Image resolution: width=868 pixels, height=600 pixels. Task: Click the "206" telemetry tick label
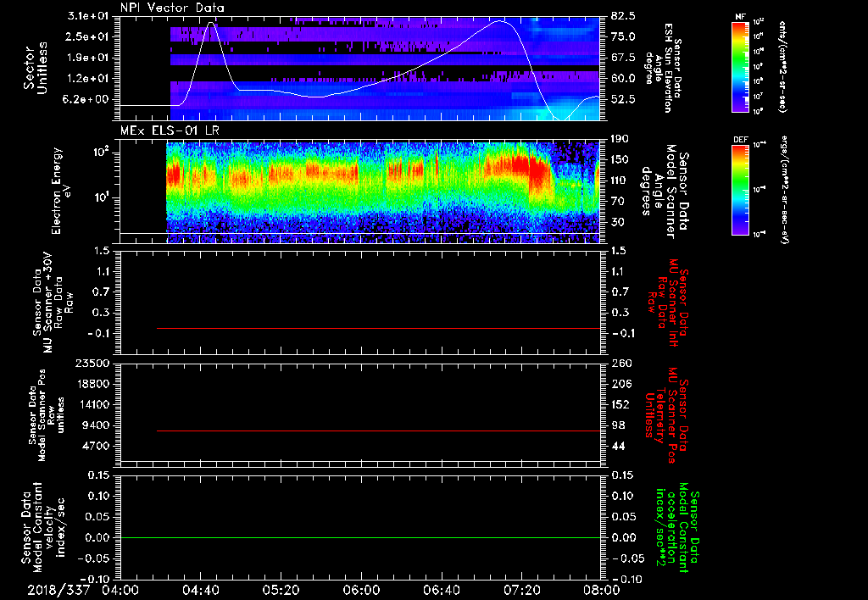(x=620, y=384)
